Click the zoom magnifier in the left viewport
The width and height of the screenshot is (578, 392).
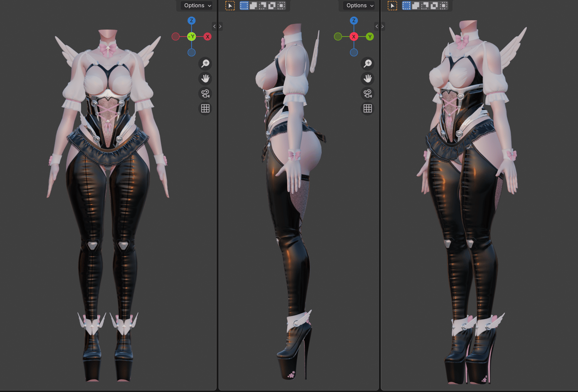coord(205,63)
